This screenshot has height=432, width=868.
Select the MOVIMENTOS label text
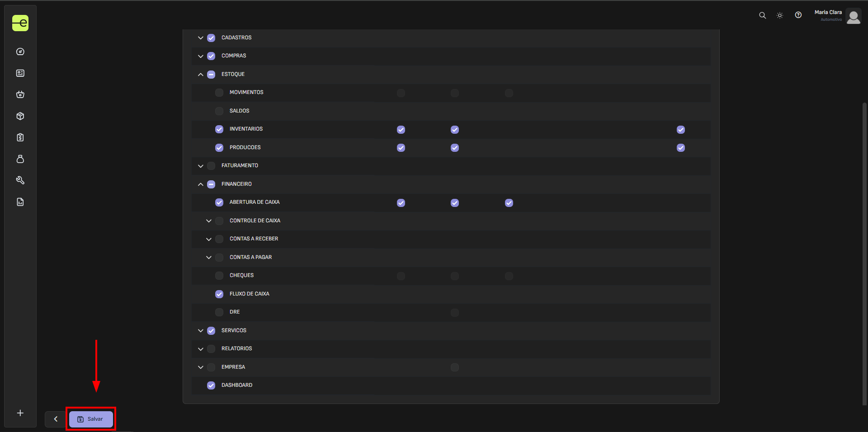click(246, 92)
